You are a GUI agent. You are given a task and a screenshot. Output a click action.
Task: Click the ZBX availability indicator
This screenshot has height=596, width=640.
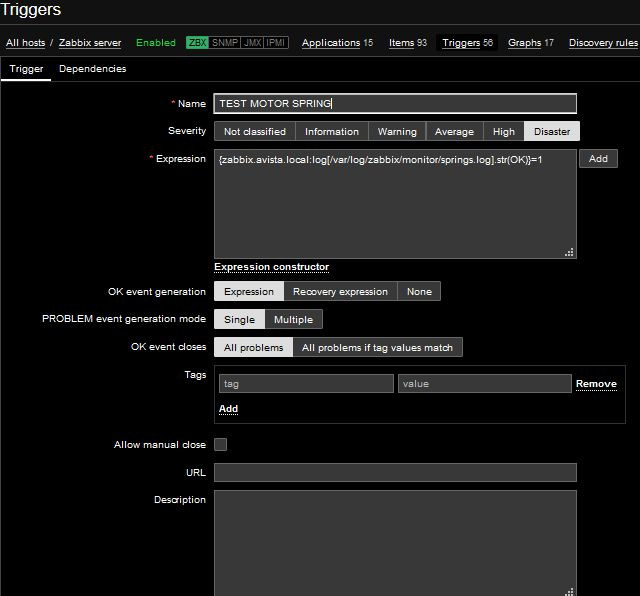pos(197,43)
